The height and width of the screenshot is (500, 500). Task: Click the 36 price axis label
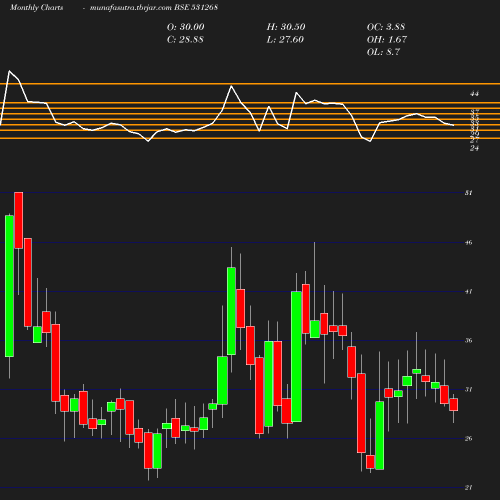click(469, 340)
